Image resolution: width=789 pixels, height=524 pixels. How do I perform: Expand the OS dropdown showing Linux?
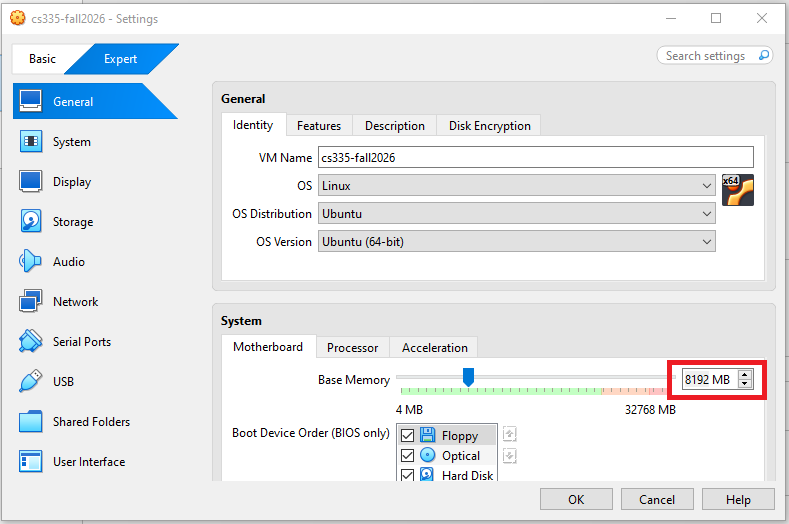[x=516, y=186]
